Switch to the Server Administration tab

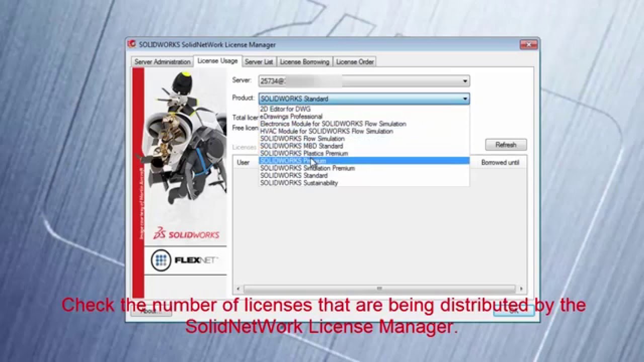[162, 62]
